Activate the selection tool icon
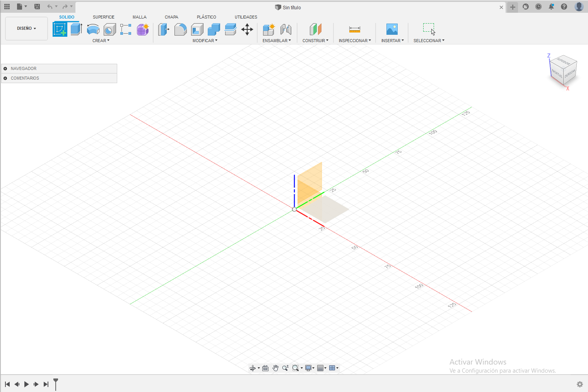This screenshot has width=588, height=392. 429,29
